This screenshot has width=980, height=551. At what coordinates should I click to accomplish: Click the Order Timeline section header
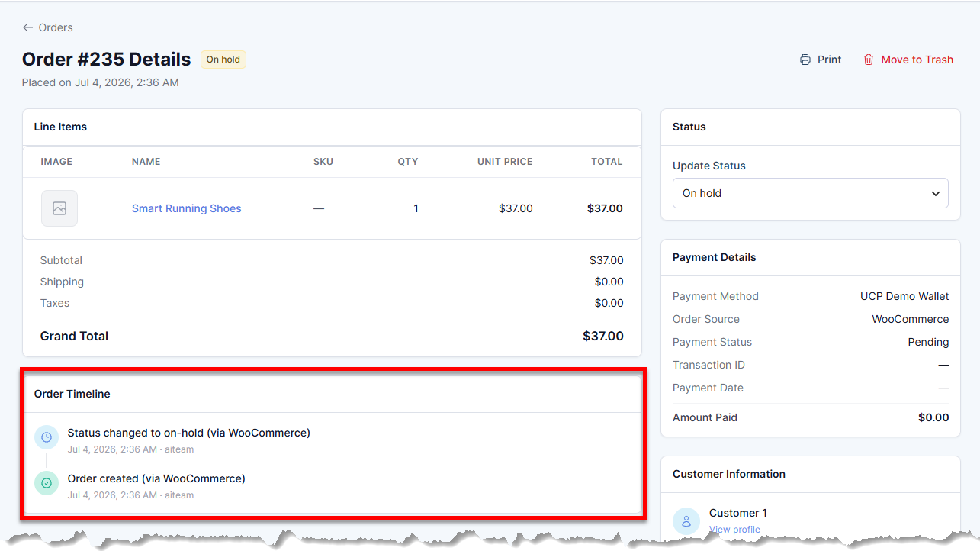72,394
